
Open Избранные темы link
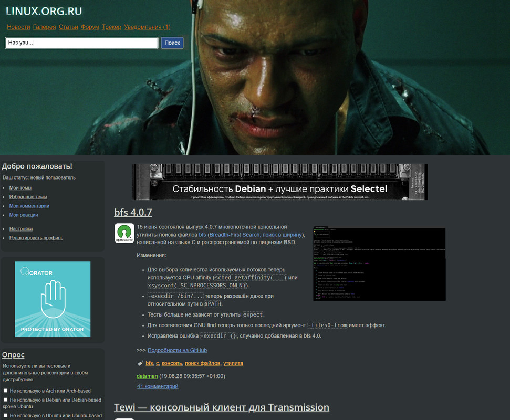coord(28,197)
